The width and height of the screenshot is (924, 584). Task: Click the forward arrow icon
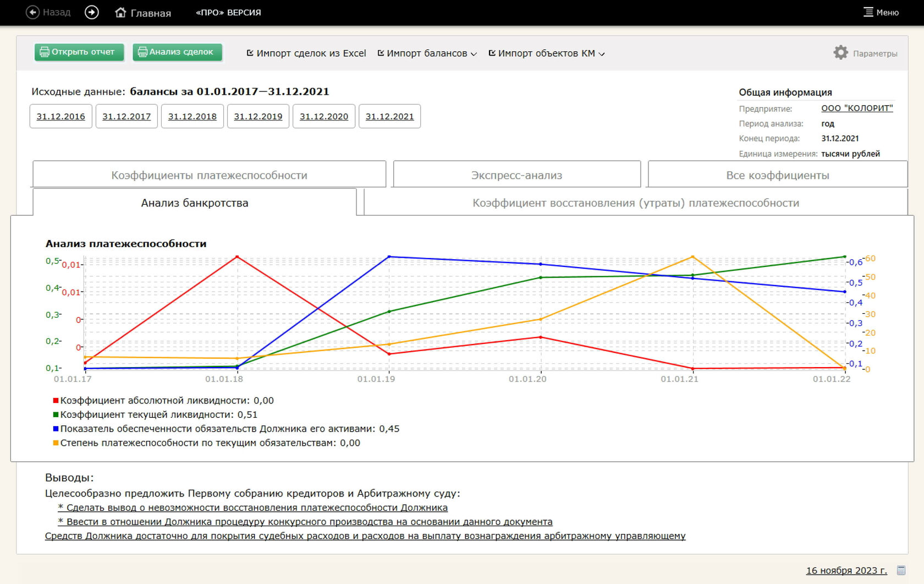click(x=92, y=12)
